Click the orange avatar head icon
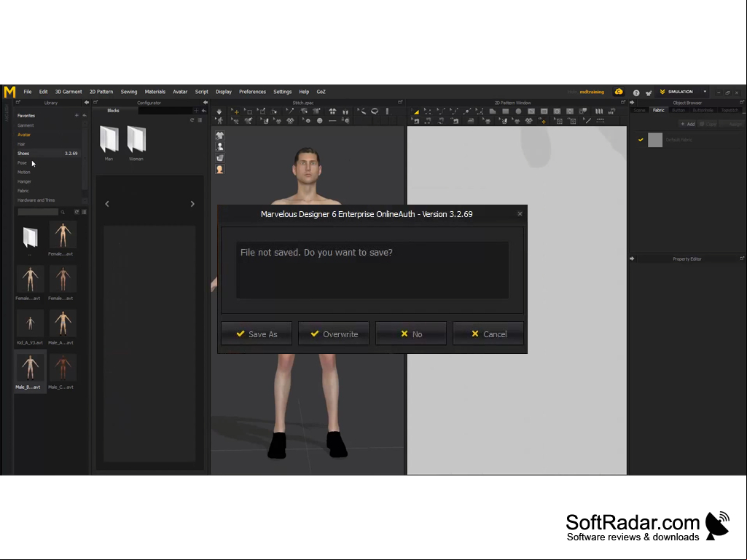Screen dimensions: 747x560 click(x=219, y=170)
